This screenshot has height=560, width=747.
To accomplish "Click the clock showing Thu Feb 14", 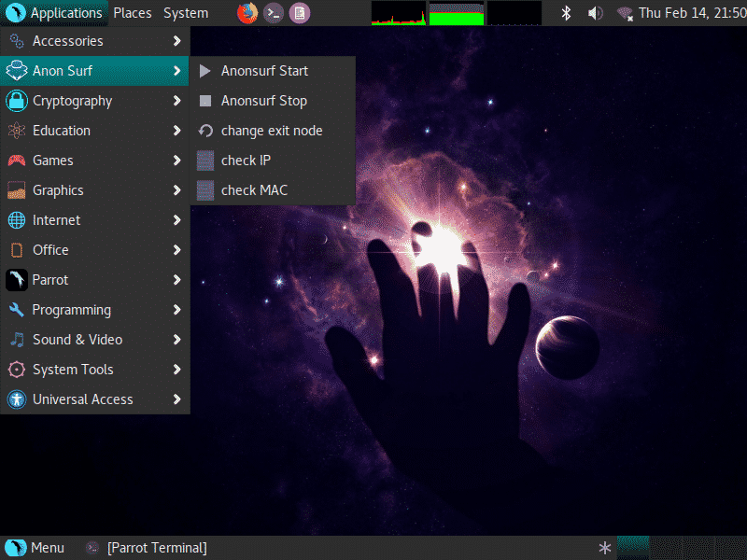I will coord(692,13).
